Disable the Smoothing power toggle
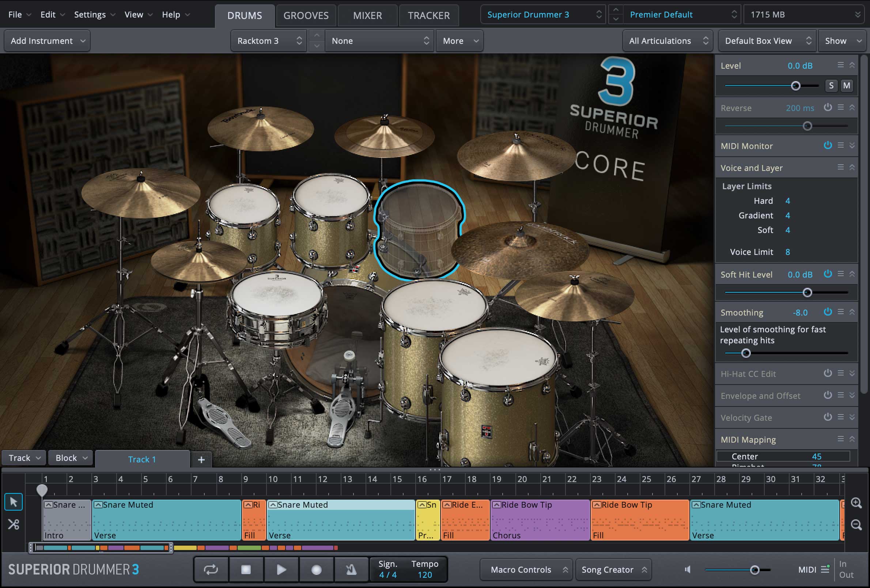870x588 pixels. point(828,312)
